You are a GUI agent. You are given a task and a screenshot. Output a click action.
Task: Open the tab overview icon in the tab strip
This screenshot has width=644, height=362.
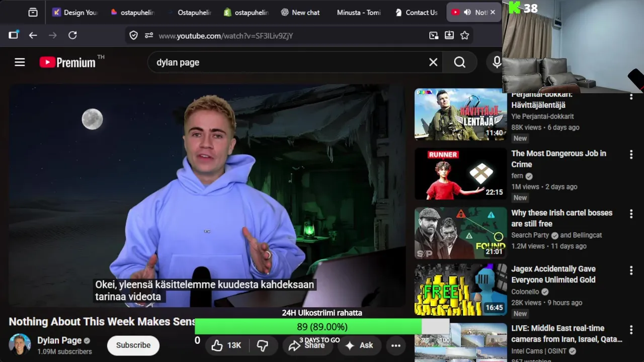[33, 13]
